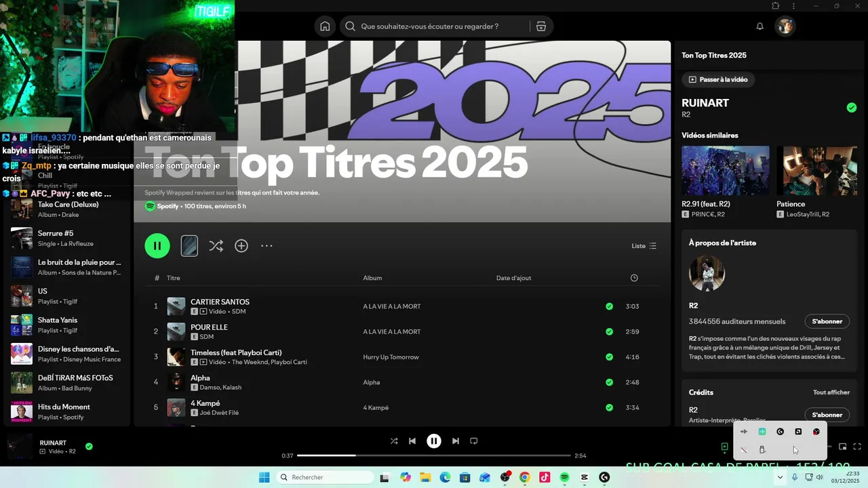Open the notifications bell

(x=760, y=26)
